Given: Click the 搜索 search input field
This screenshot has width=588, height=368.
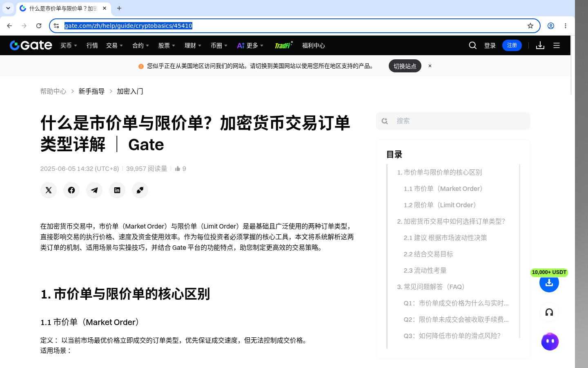Looking at the screenshot, I should coord(453,121).
